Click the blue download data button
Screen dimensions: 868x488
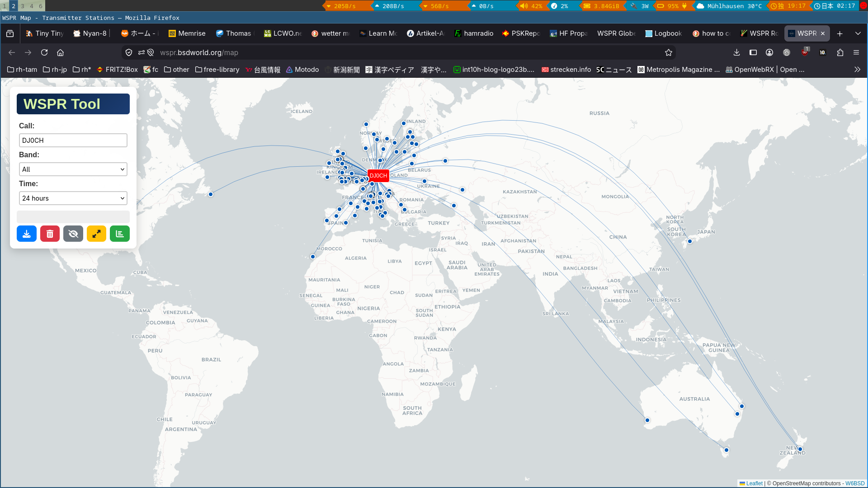[27, 234]
